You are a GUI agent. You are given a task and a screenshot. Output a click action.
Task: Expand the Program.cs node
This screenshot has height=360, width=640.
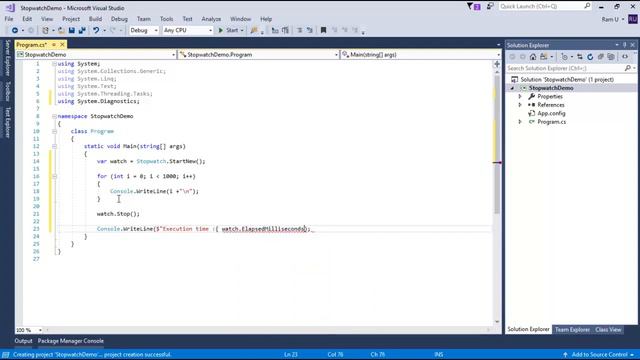pos(520,122)
